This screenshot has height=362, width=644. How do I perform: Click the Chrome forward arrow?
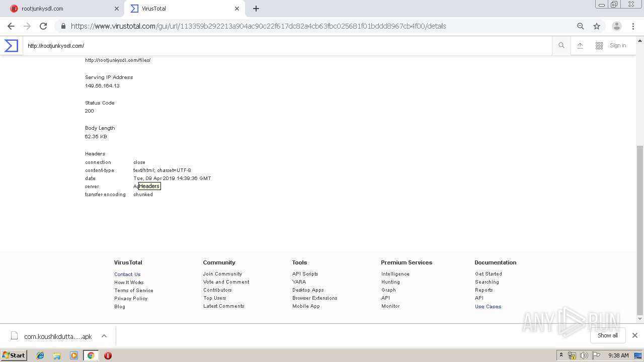27,26
